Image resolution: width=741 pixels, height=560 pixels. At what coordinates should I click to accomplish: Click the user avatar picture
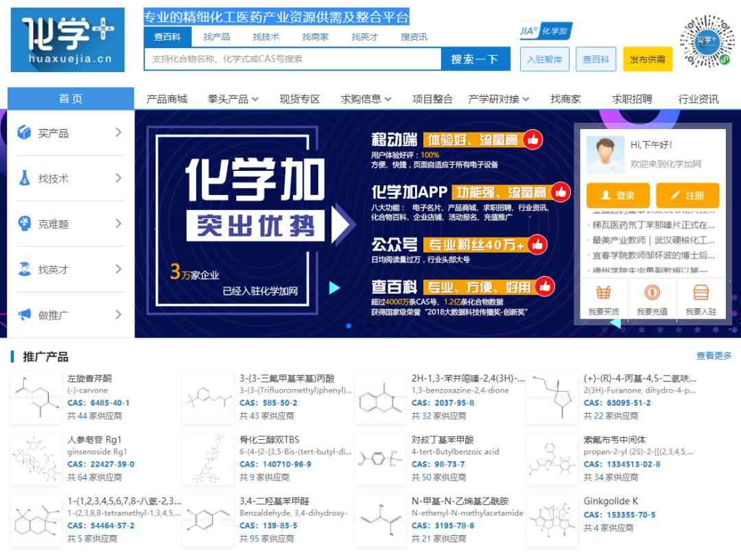605,155
